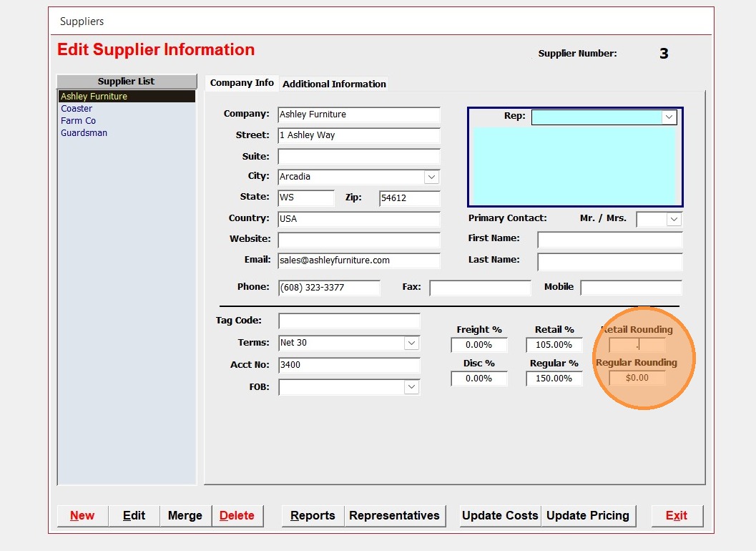Focus the Retail % input field

pos(554,345)
